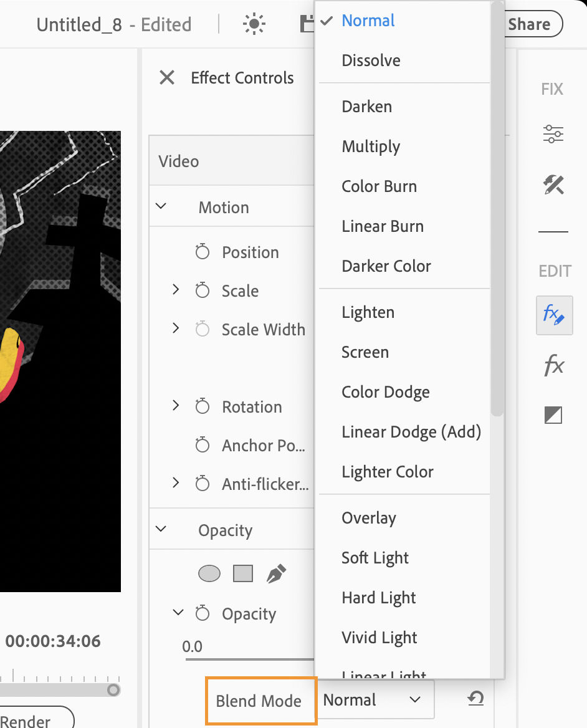Toggle the Position keyframe stopwatch
Viewport: 587px width, 728px height.
tap(202, 252)
